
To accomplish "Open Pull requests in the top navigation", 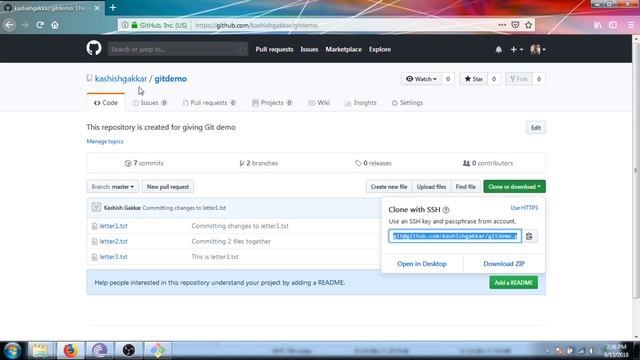I will click(x=274, y=49).
